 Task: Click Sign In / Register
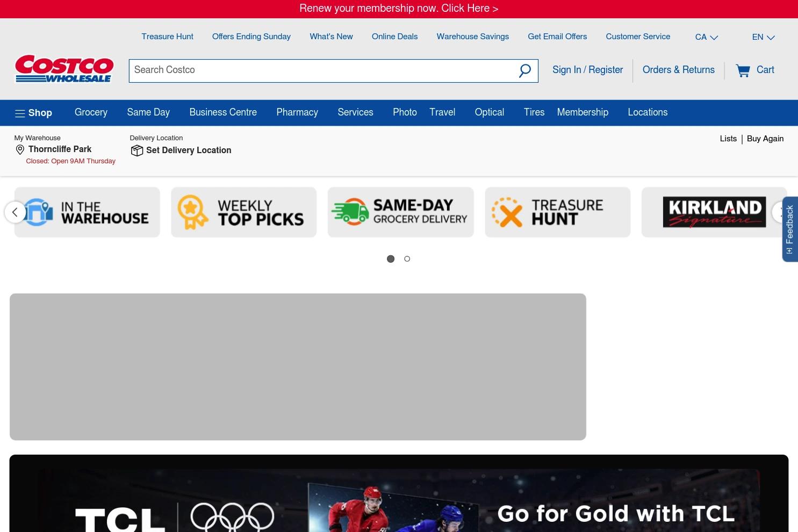click(x=588, y=70)
